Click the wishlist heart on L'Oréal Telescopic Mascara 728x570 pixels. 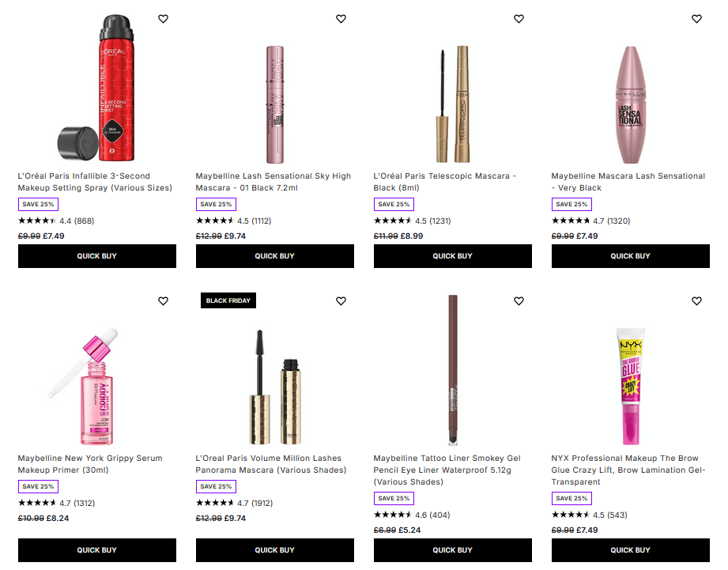[519, 18]
